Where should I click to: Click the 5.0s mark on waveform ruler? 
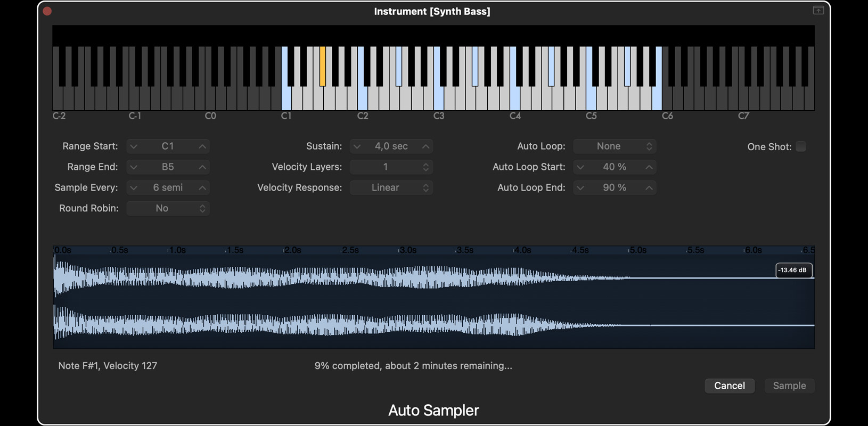(x=638, y=250)
